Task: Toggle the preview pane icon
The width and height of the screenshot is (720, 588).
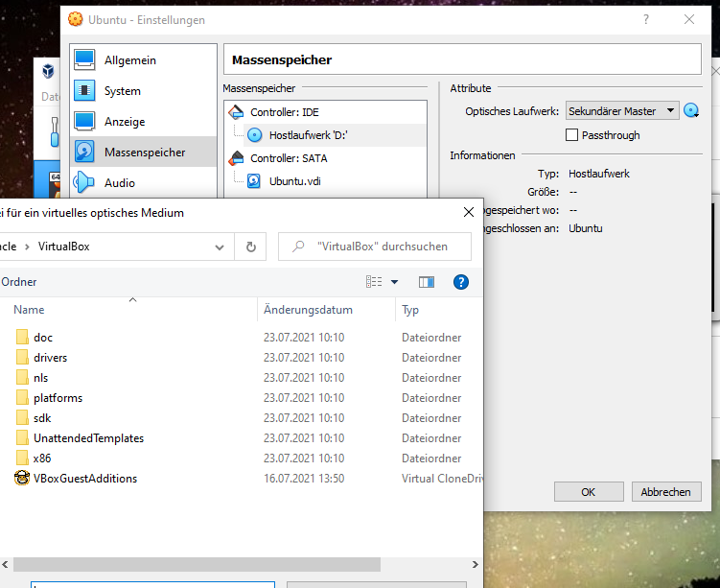Action: tap(427, 282)
